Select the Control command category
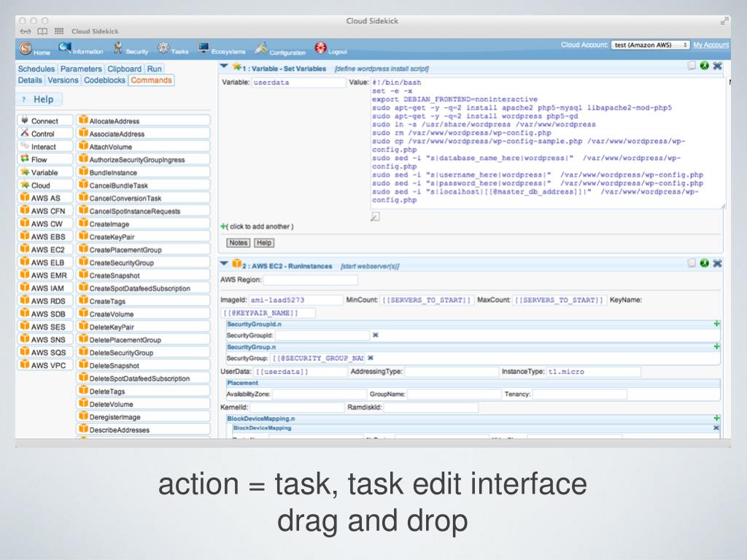This screenshot has width=747, height=560. [44, 134]
